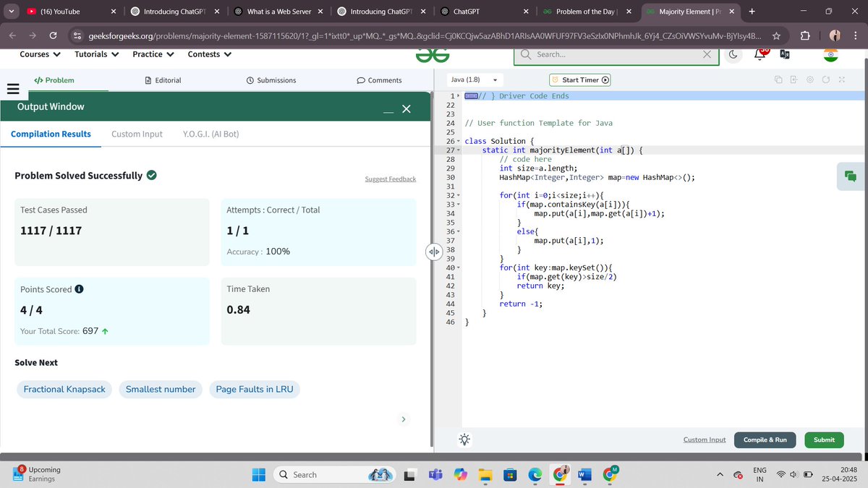Open a new browser tab
This screenshot has width=868, height=488.
tap(752, 12)
